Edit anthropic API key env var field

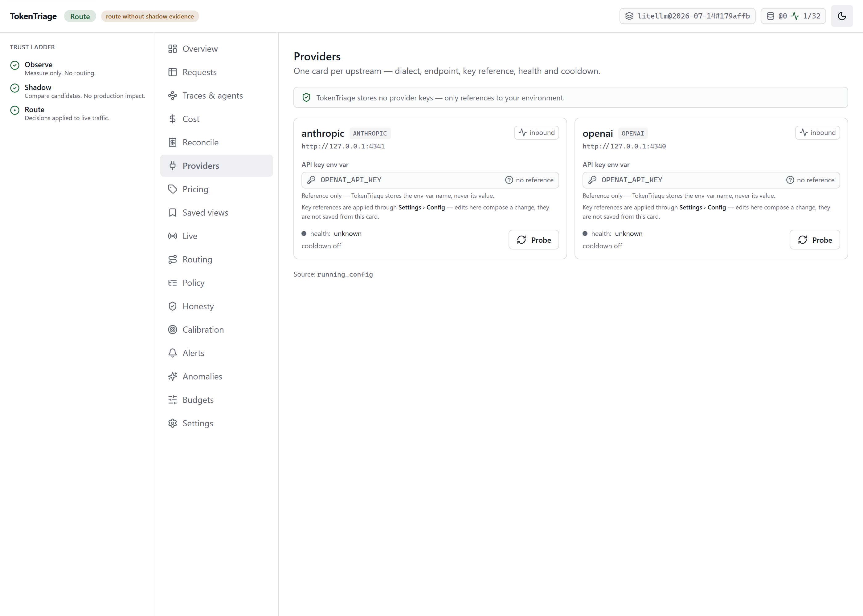(430, 180)
